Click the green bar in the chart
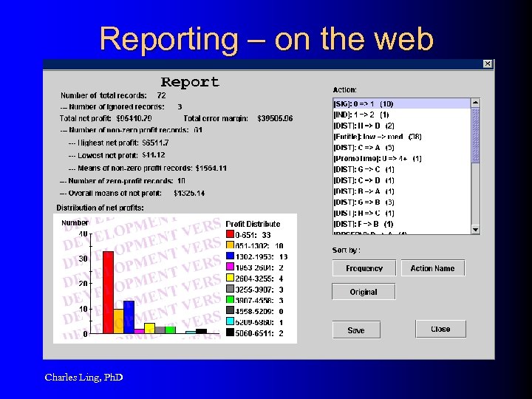 point(171,330)
